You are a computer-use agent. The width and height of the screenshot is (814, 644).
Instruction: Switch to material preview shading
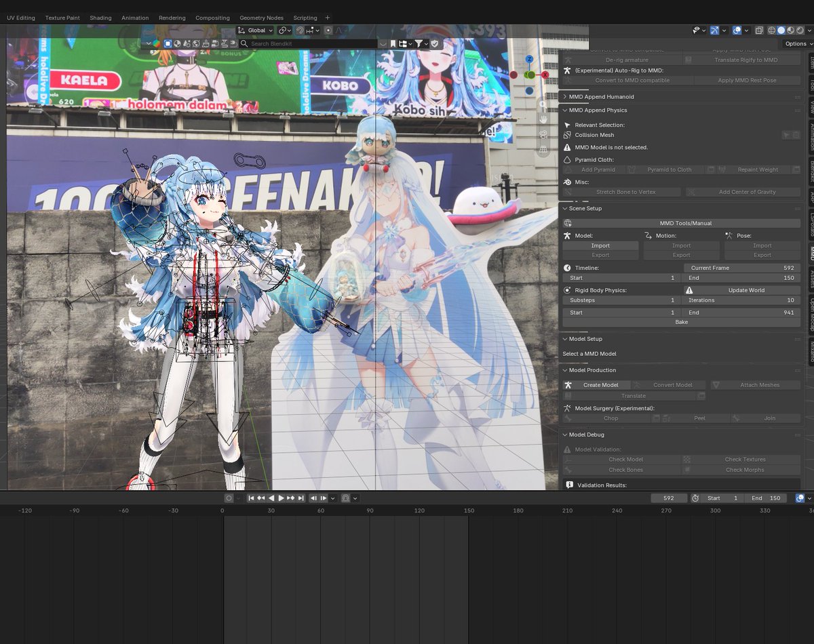click(790, 31)
